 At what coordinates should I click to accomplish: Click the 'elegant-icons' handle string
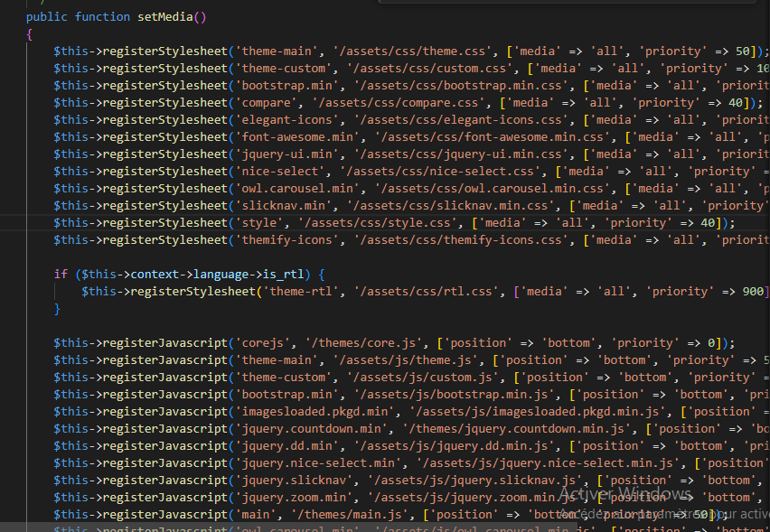[x=286, y=120]
